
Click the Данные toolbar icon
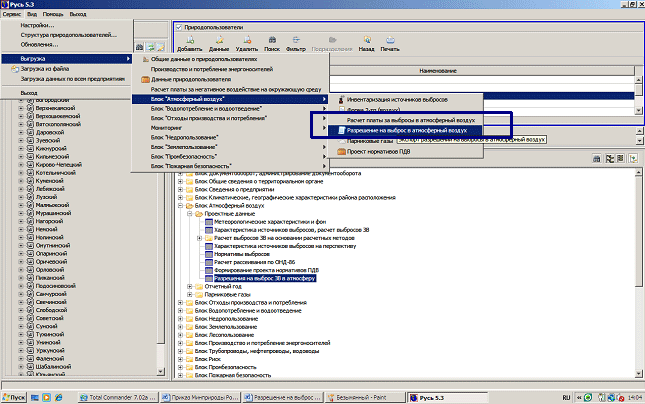pos(217,42)
